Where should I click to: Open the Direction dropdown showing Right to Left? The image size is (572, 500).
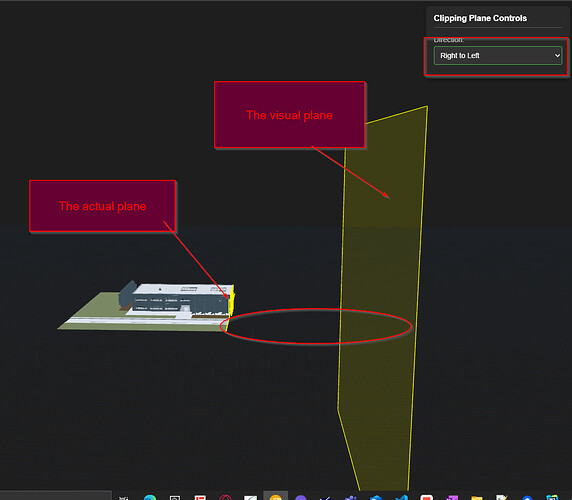(x=498, y=55)
